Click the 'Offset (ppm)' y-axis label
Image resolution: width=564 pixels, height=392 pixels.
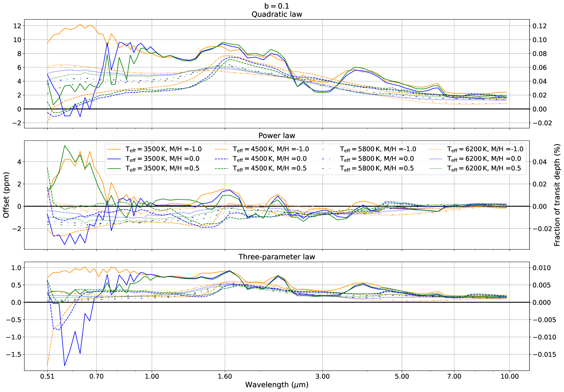(6, 195)
